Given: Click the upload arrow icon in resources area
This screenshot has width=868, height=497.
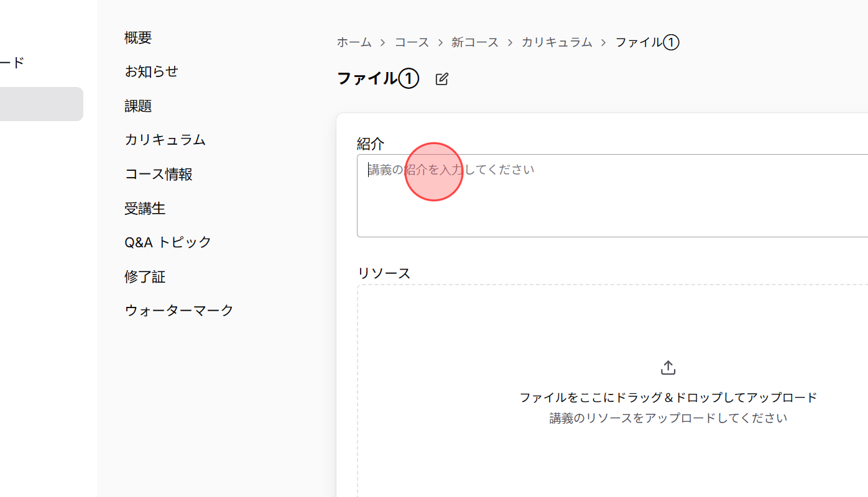Looking at the screenshot, I should (668, 367).
